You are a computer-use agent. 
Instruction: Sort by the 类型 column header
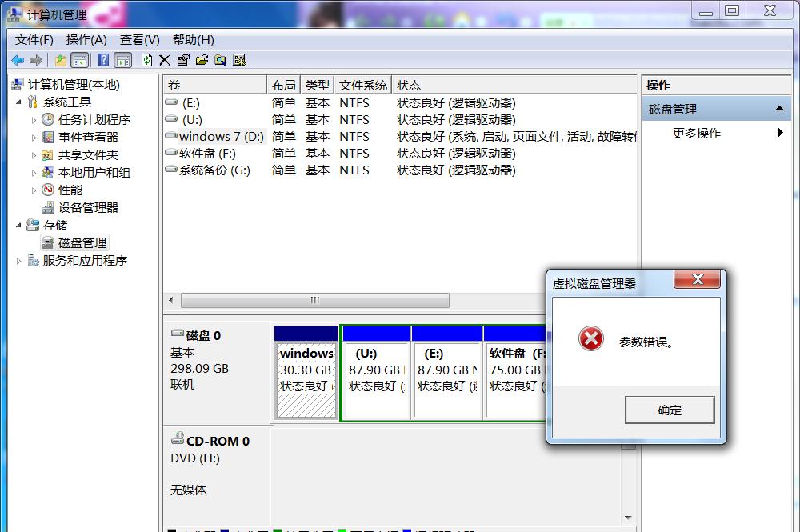click(318, 85)
